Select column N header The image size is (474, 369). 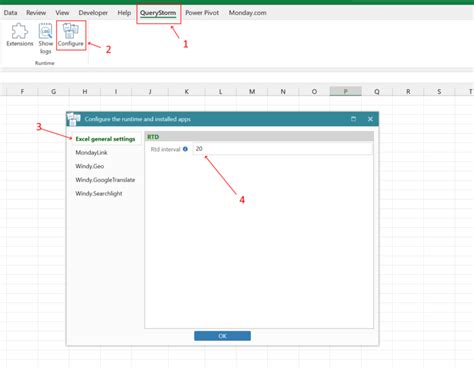(x=283, y=91)
